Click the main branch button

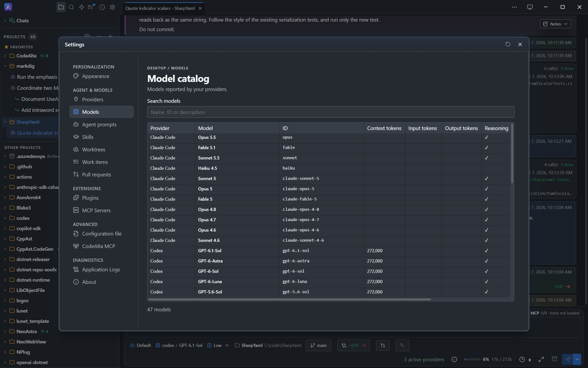pyautogui.click(x=318, y=345)
